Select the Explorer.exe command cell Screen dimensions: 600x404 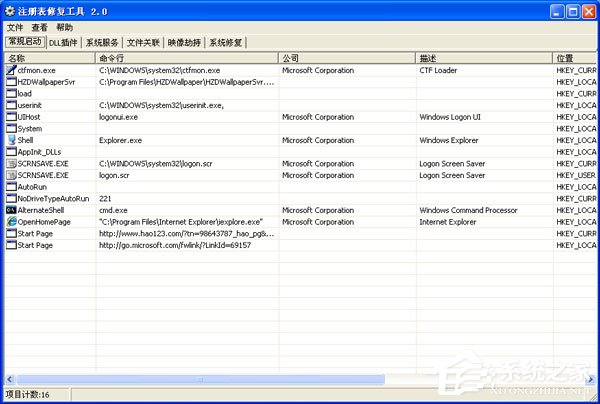point(121,140)
